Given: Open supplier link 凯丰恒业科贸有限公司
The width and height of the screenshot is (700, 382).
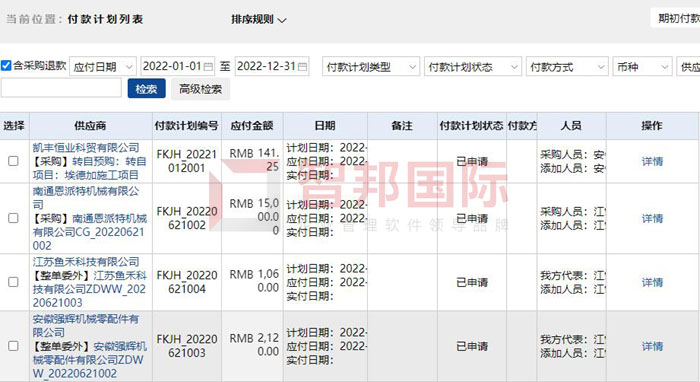Looking at the screenshot, I should pos(86,147).
